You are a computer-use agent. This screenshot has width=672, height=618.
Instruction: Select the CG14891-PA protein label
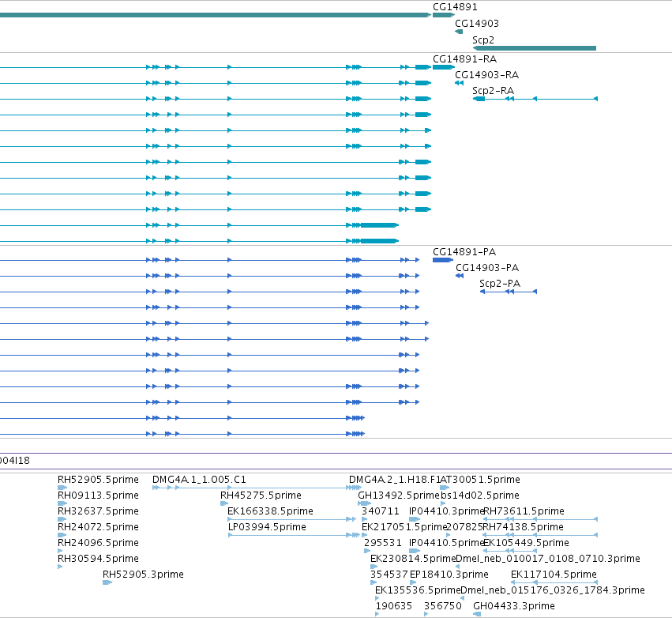point(464,252)
